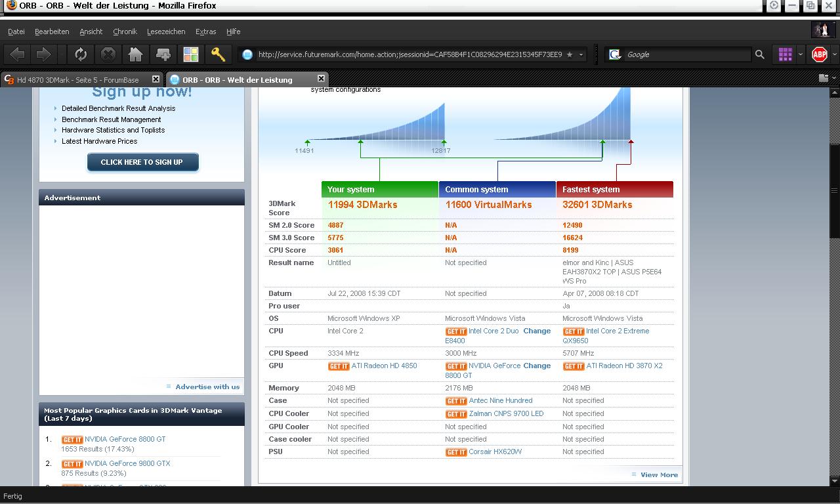Click GET IT badge for Antec Nine Hundred
Viewport: 840px width, 504px height.
click(x=456, y=401)
